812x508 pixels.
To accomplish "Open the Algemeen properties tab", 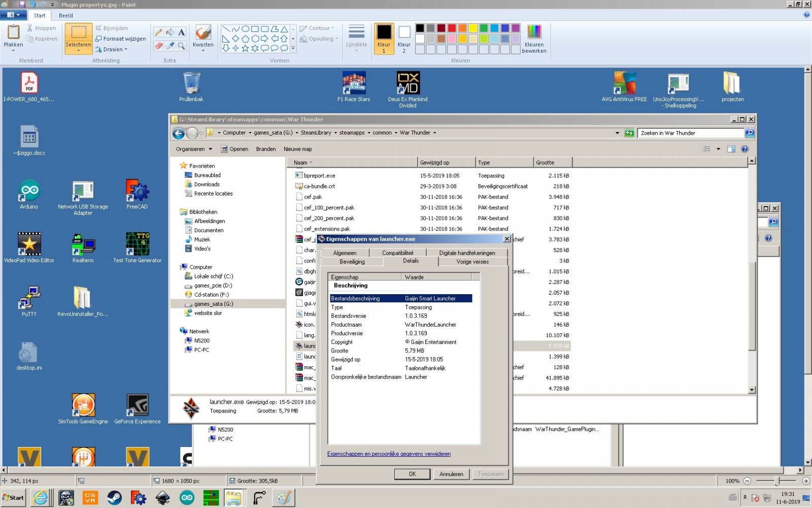I will pyautogui.click(x=345, y=252).
